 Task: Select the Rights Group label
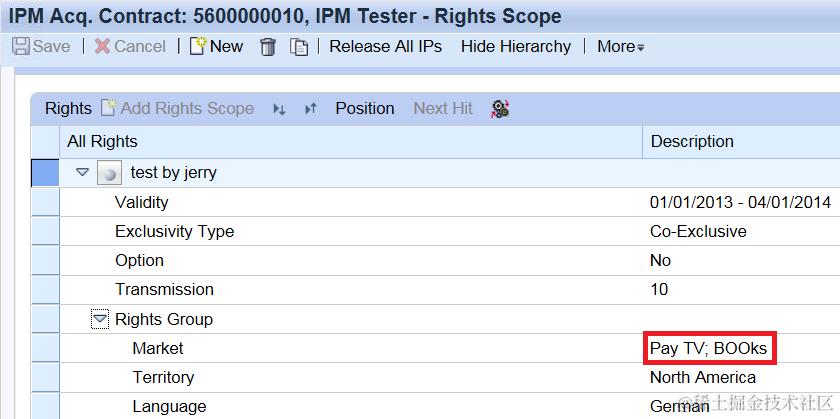pos(164,319)
